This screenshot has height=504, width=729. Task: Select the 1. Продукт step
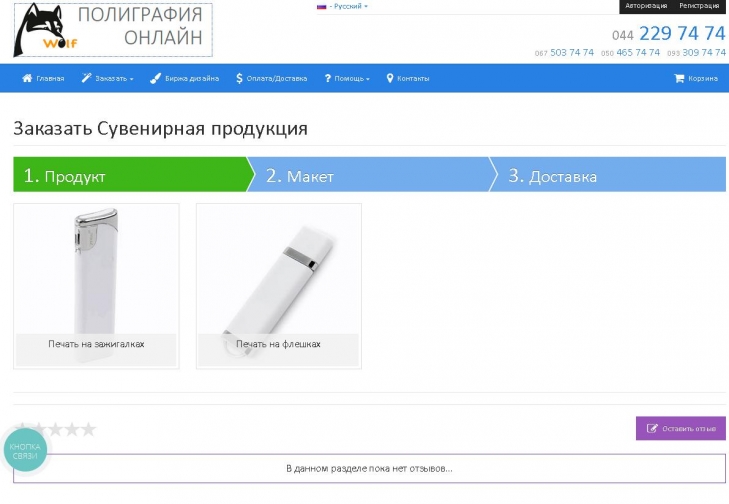click(x=134, y=174)
